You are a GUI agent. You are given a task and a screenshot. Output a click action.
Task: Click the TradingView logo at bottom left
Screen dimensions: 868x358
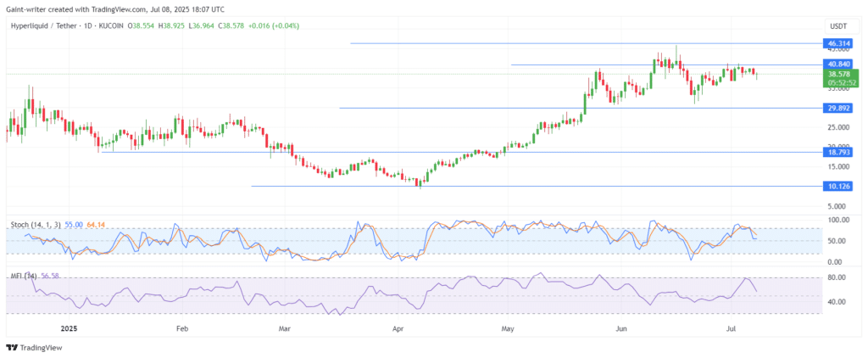tap(34, 348)
